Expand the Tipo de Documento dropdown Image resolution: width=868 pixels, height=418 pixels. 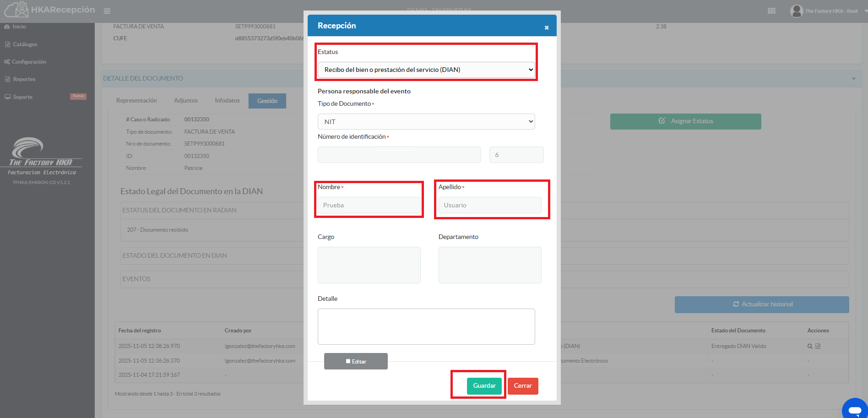[426, 122]
